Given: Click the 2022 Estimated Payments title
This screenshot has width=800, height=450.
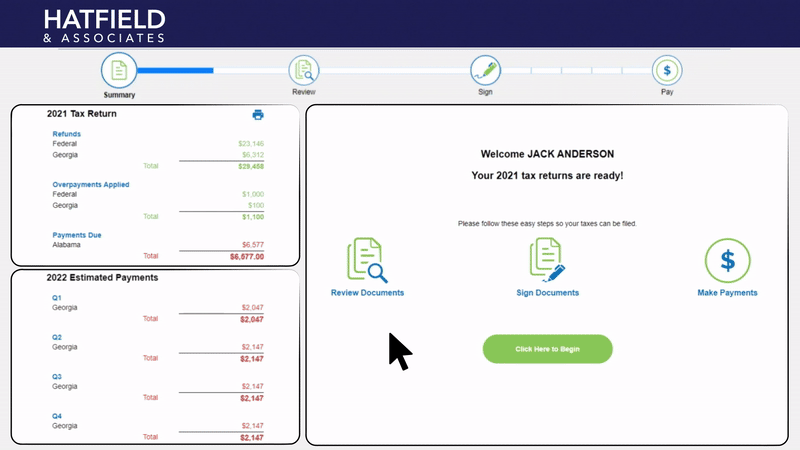Looking at the screenshot, I should 102,278.
